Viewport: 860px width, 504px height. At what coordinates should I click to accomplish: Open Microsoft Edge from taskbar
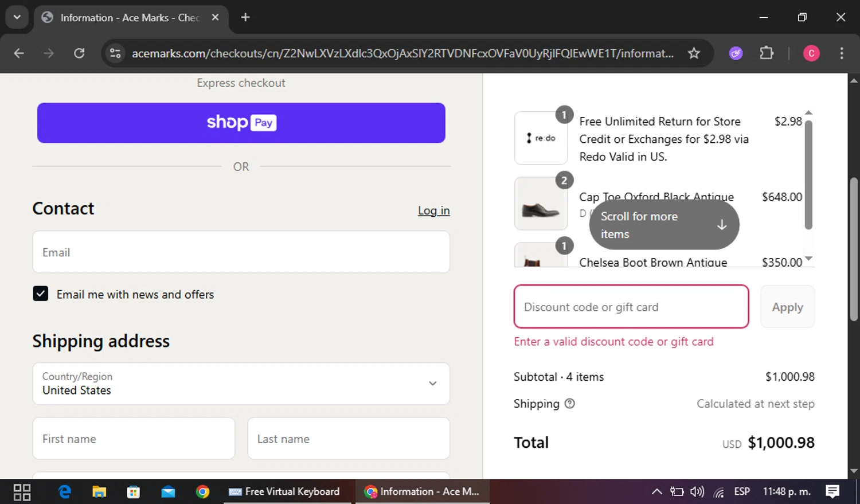pyautogui.click(x=64, y=492)
